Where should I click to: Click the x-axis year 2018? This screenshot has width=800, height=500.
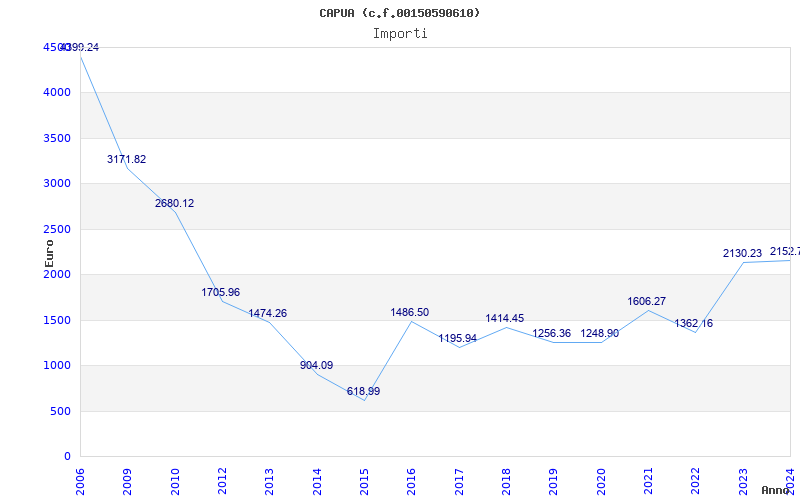pyautogui.click(x=506, y=482)
